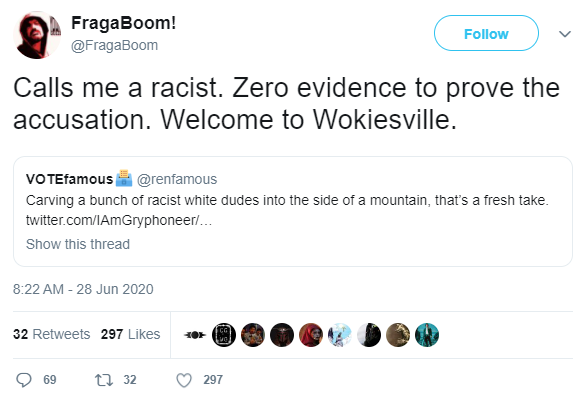This screenshot has width=583, height=405.
Task: Click the reply speech bubble icon
Action: tap(24, 380)
